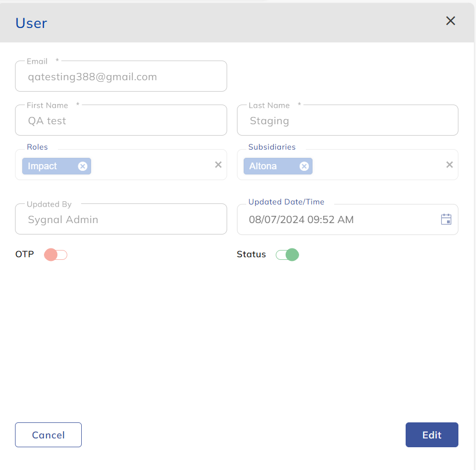476x470 pixels.
Task: Clear all selected Roles
Action: 218,165
